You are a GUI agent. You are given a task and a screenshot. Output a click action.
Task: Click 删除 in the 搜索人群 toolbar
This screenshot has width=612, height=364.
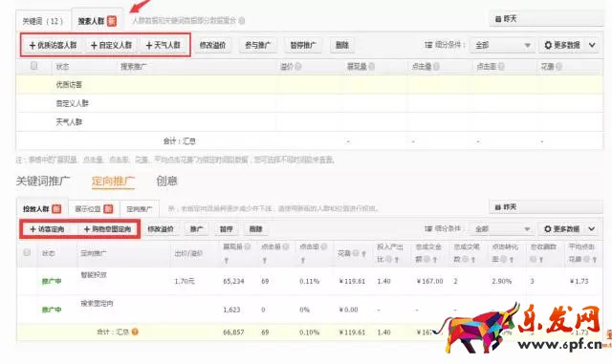click(x=342, y=45)
